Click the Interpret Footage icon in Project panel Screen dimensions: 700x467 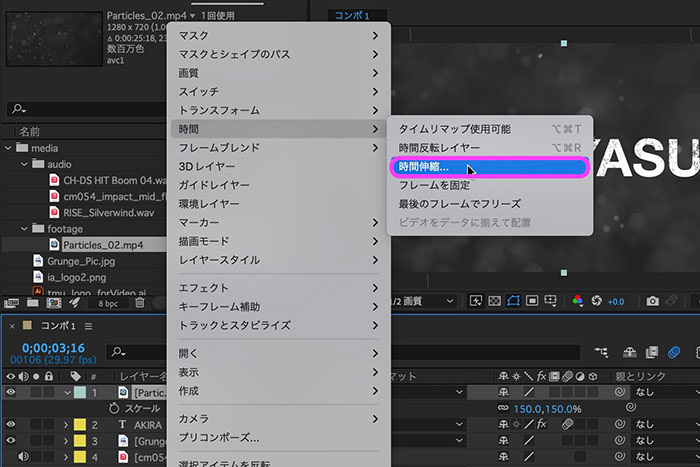pos(12,303)
